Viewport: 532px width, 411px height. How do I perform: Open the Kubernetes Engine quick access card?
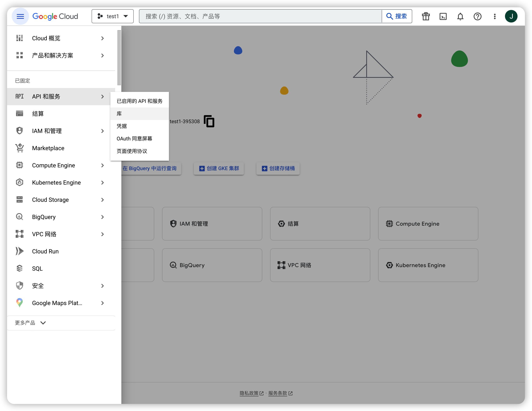coord(428,265)
